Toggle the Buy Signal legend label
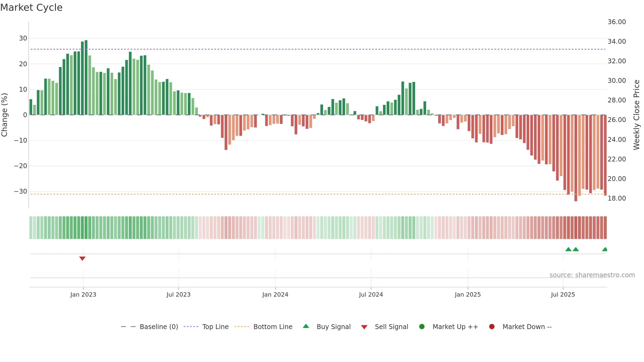 point(334,327)
